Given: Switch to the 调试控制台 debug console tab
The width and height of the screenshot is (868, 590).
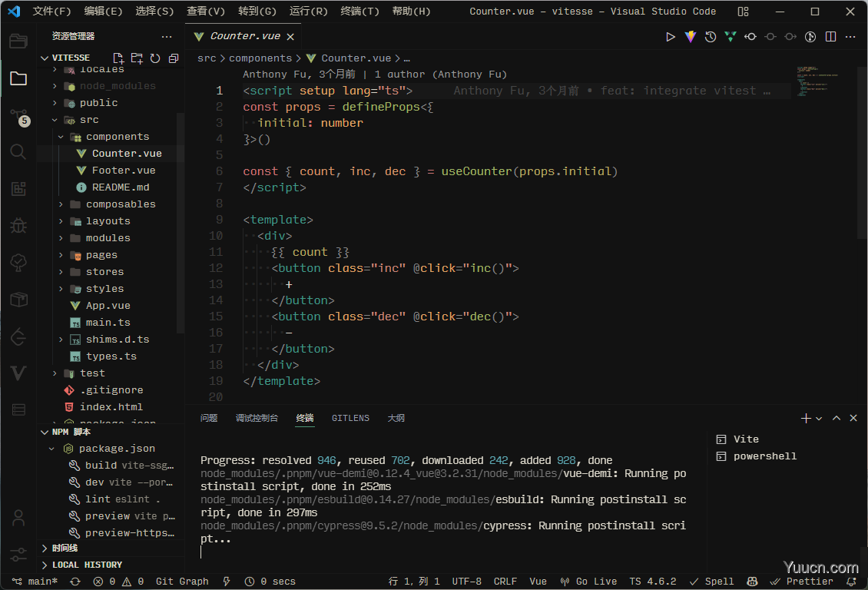Looking at the screenshot, I should click(257, 419).
